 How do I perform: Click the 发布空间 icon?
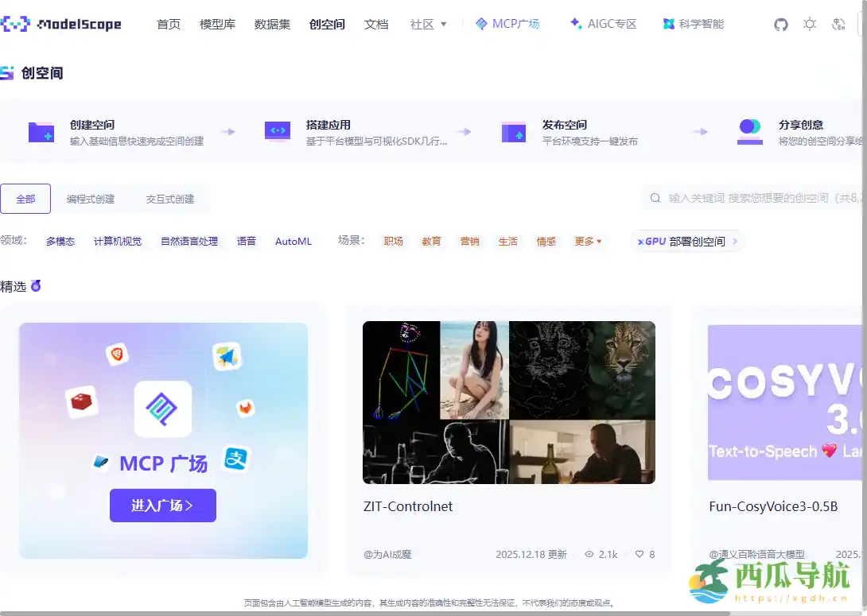(x=513, y=130)
